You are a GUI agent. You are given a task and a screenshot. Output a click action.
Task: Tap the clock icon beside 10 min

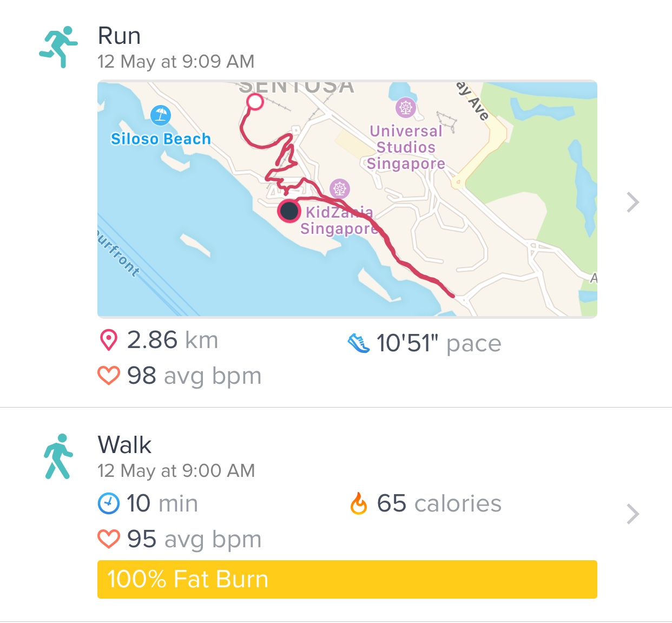(109, 503)
